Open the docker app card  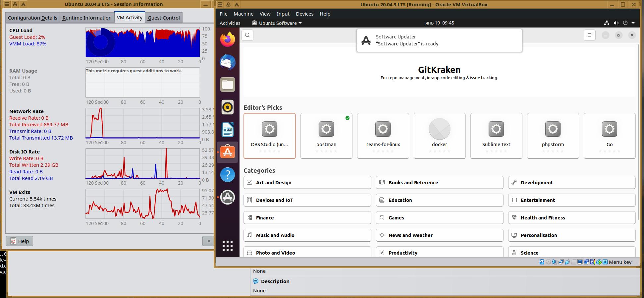pyautogui.click(x=440, y=136)
